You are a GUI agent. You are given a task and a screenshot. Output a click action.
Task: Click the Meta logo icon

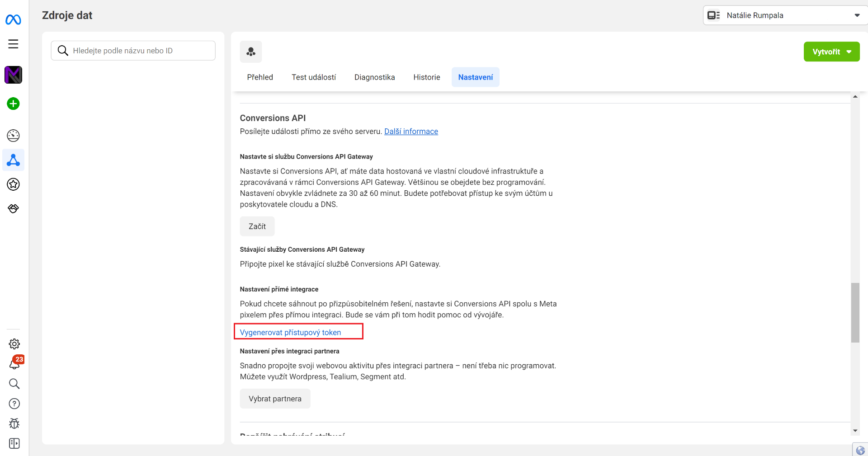pos(13,19)
